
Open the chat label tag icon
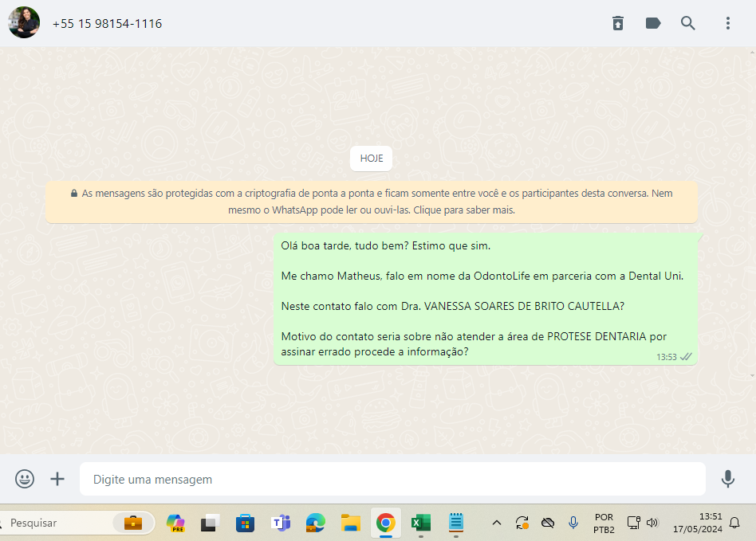tap(653, 23)
